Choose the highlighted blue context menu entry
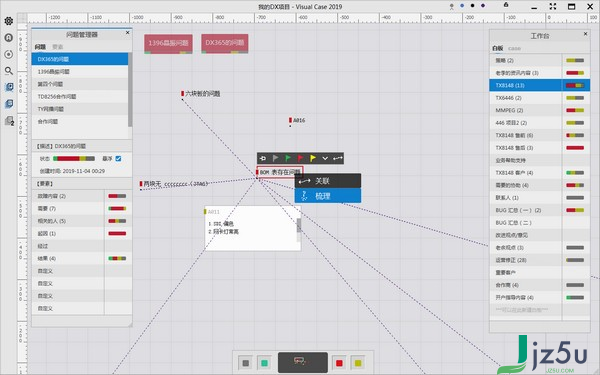This screenshot has width=600, height=375. click(328, 196)
